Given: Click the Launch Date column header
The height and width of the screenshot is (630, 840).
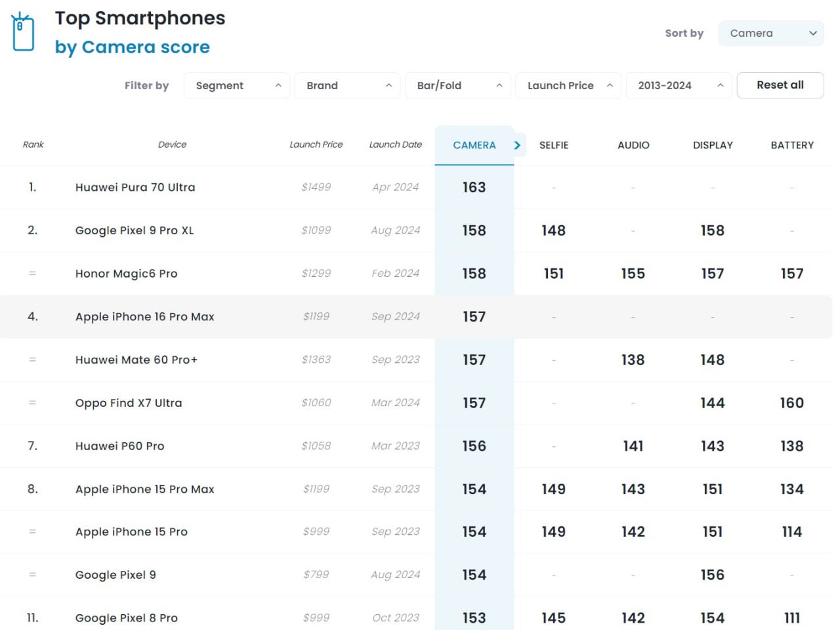Looking at the screenshot, I should tap(395, 144).
